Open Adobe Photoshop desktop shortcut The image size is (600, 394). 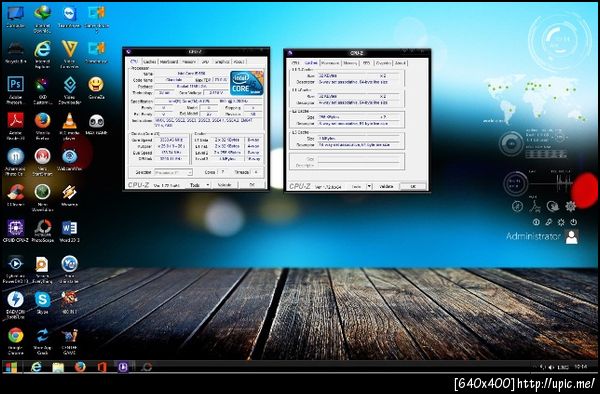(16, 90)
